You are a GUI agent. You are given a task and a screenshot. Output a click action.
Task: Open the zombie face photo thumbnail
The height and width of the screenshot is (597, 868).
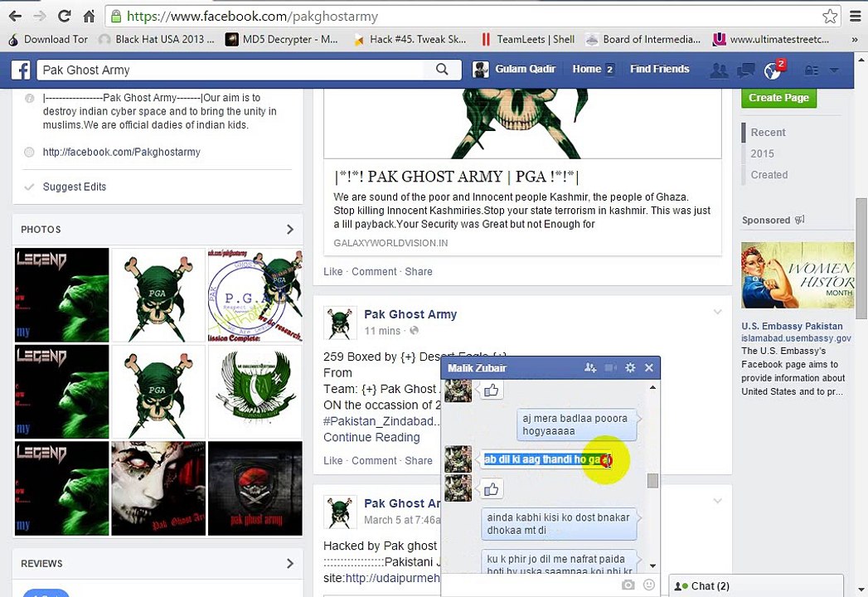point(158,488)
